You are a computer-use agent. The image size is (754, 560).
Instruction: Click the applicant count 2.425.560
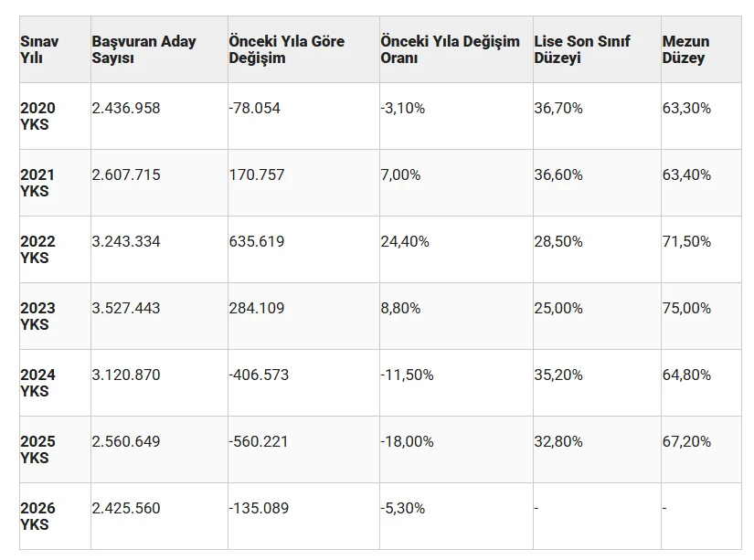click(x=126, y=508)
